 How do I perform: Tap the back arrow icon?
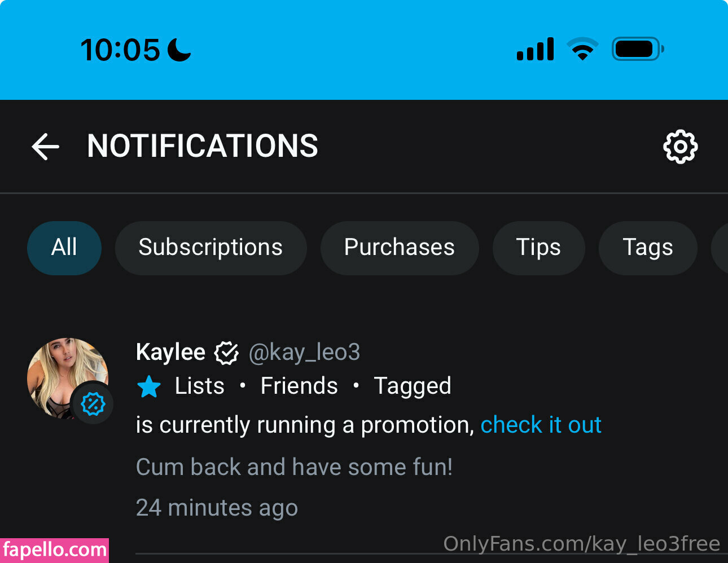pos(46,147)
